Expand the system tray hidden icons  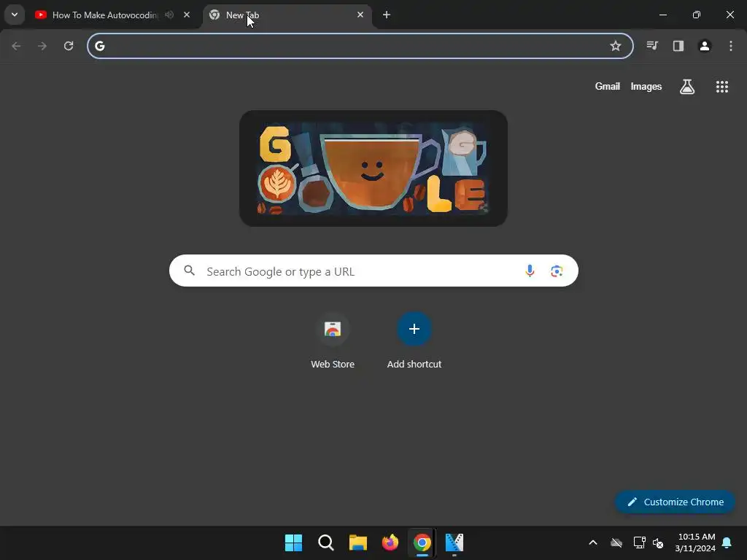point(593,542)
